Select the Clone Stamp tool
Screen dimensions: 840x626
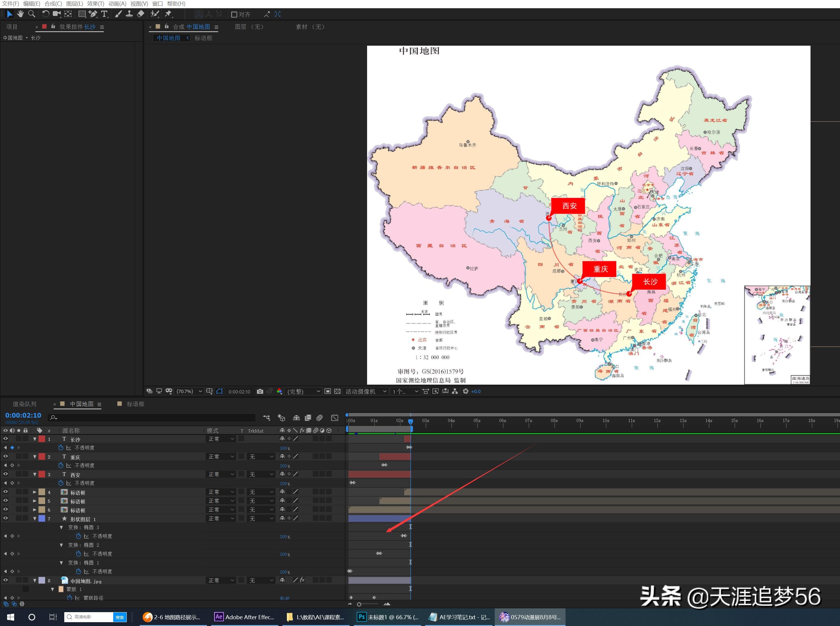[129, 14]
